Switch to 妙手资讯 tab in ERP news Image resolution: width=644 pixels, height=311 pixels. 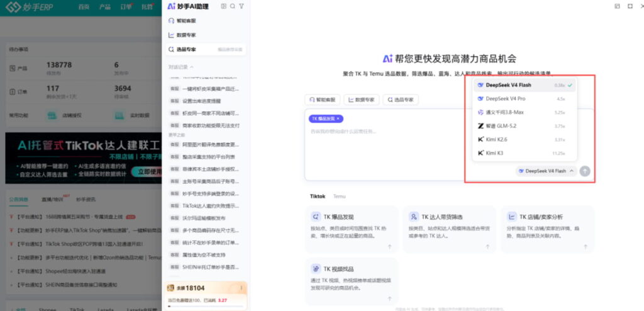click(x=86, y=200)
